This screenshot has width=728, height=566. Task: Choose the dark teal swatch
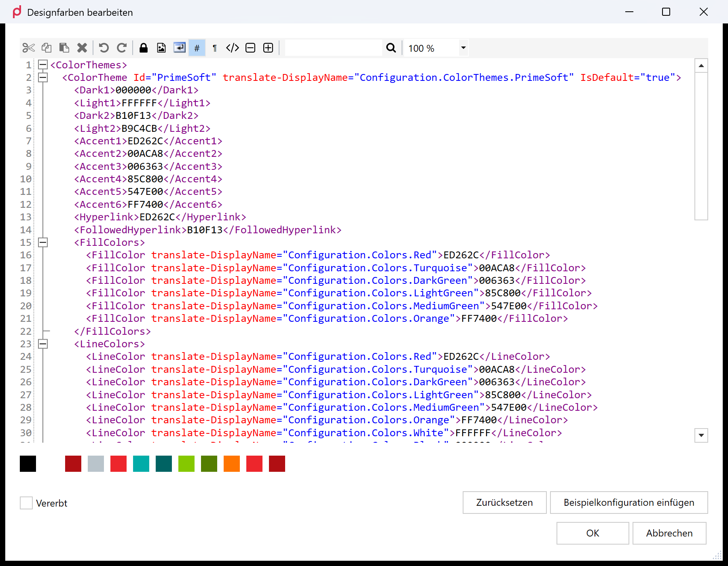tap(164, 464)
